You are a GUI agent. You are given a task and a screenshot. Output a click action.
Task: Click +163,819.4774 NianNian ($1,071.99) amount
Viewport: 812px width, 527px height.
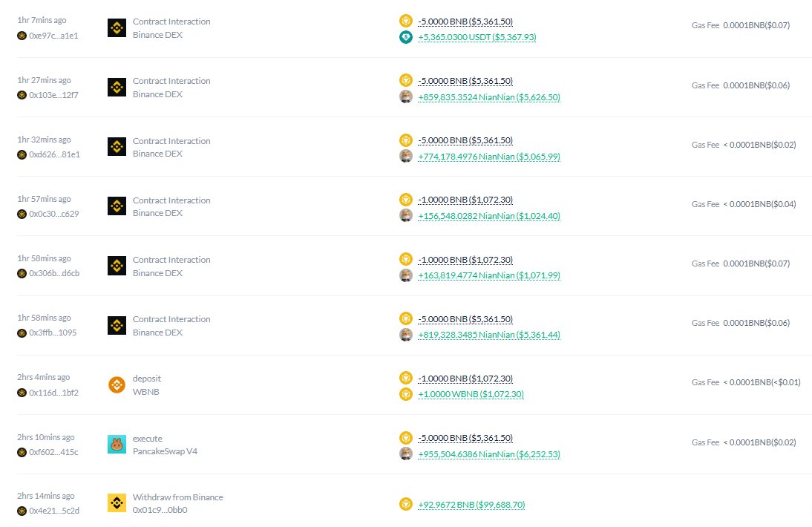[489, 275]
